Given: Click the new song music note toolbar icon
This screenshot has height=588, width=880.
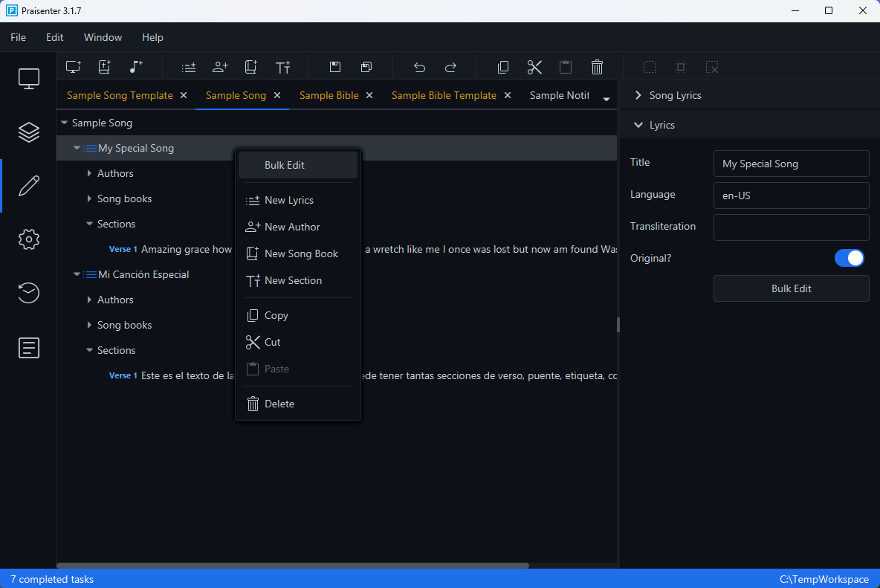Looking at the screenshot, I should pos(135,67).
